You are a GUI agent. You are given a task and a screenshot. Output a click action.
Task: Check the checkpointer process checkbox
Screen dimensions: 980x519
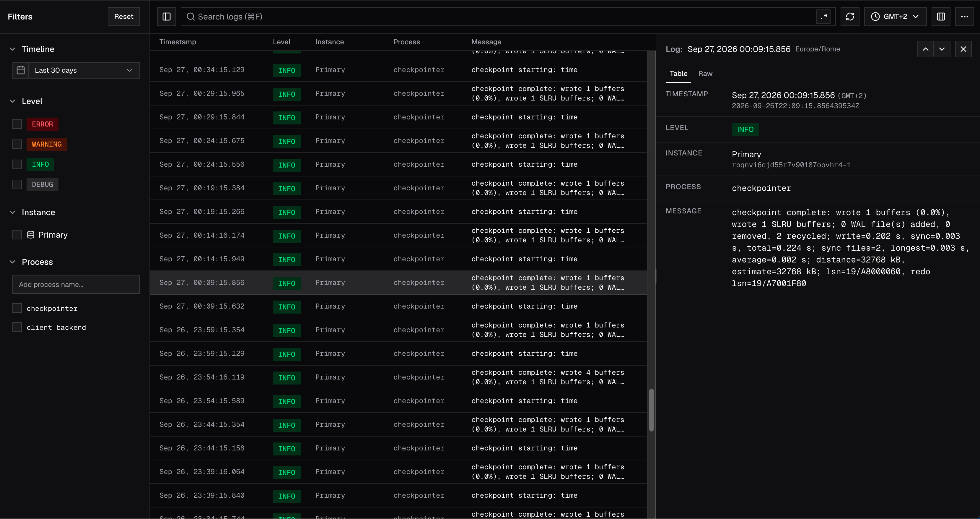[17, 308]
